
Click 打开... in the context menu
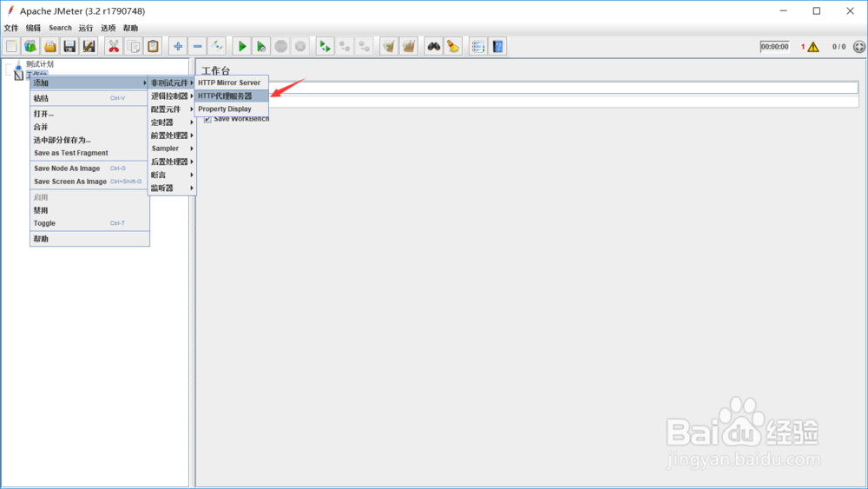[x=89, y=114]
